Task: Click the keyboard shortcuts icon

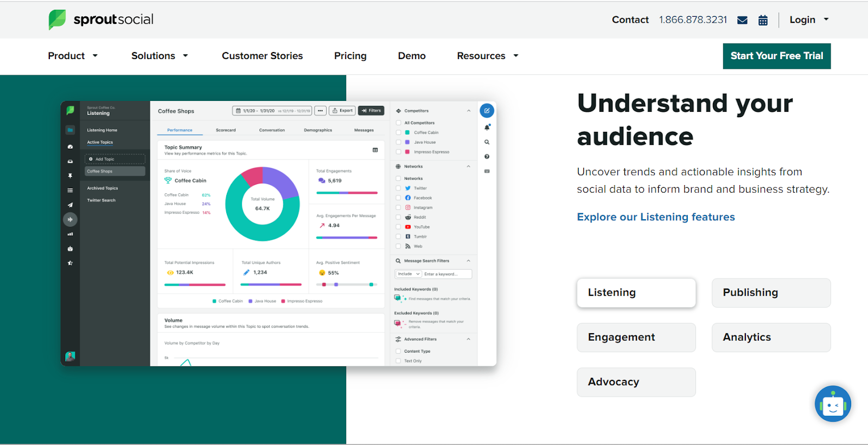Action: click(487, 171)
